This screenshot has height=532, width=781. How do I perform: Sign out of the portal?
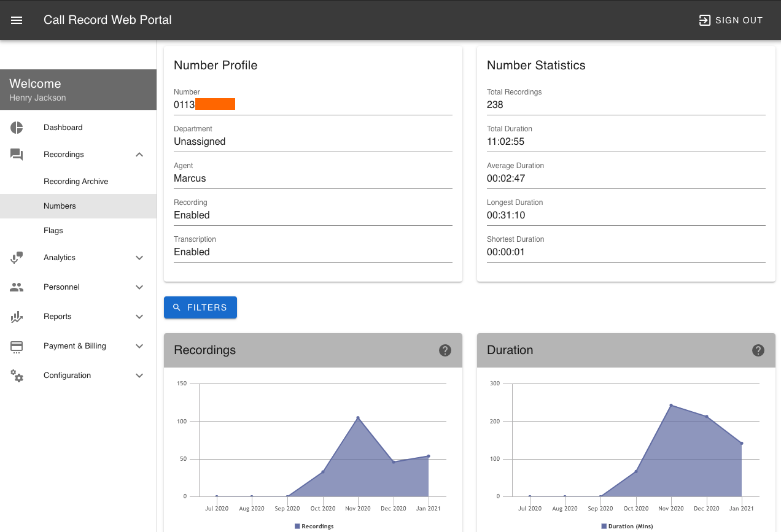(x=731, y=20)
